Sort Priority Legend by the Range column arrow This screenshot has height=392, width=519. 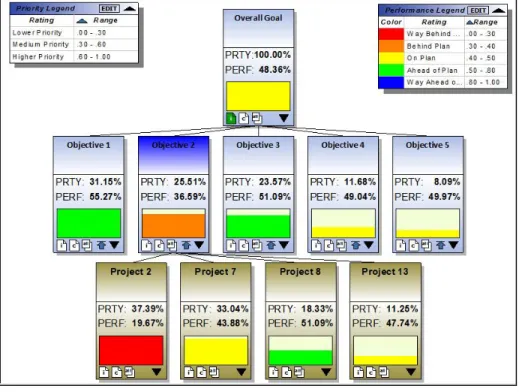[x=82, y=21]
